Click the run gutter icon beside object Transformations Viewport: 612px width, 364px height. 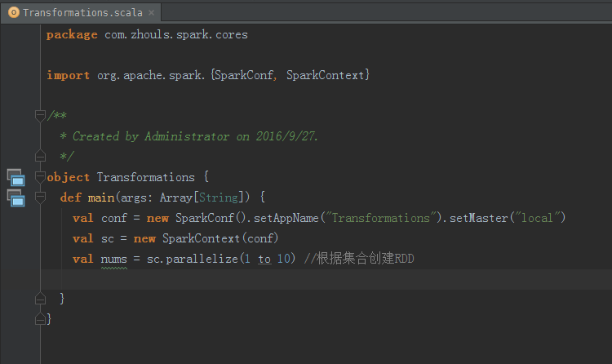click(16, 177)
